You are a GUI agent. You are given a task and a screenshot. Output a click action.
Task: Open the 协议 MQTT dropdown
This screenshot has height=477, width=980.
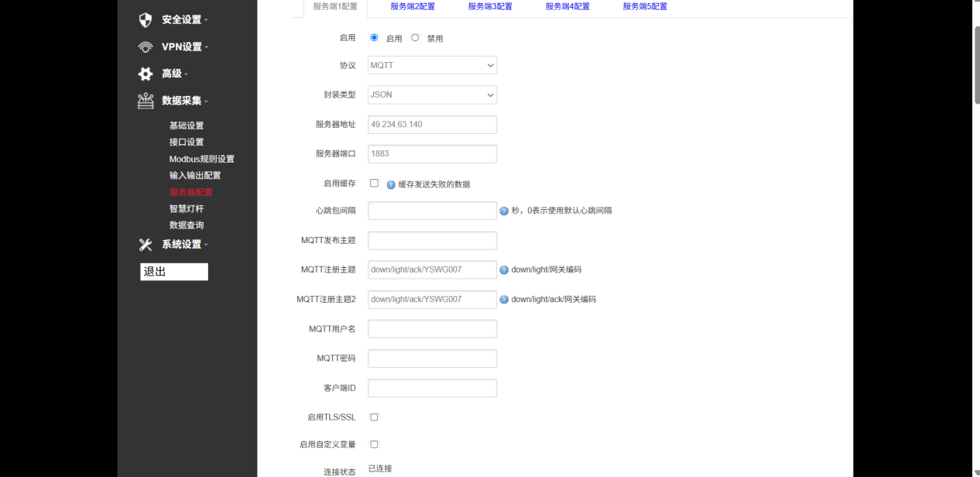431,65
